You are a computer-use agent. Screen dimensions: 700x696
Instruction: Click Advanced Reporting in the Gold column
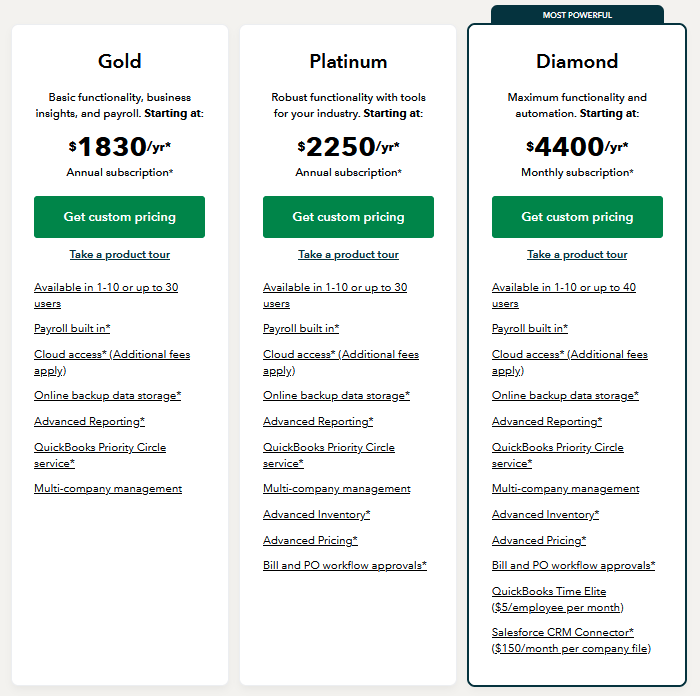tap(89, 422)
